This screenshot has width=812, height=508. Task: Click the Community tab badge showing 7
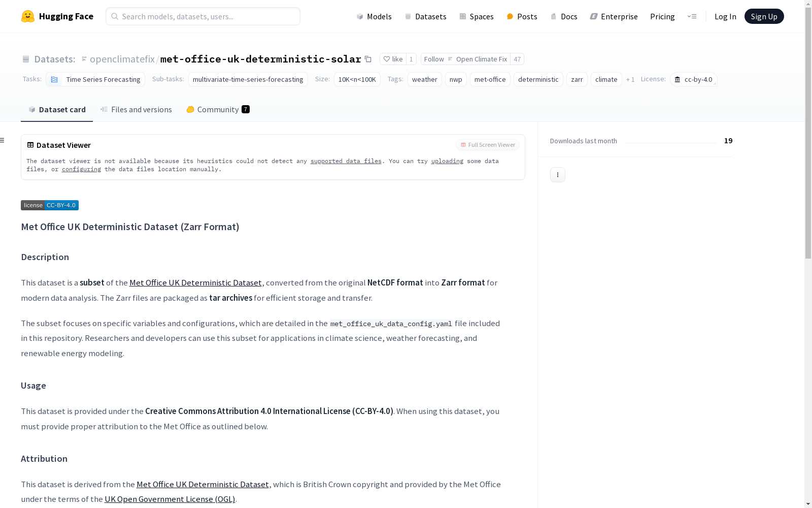[x=246, y=109]
